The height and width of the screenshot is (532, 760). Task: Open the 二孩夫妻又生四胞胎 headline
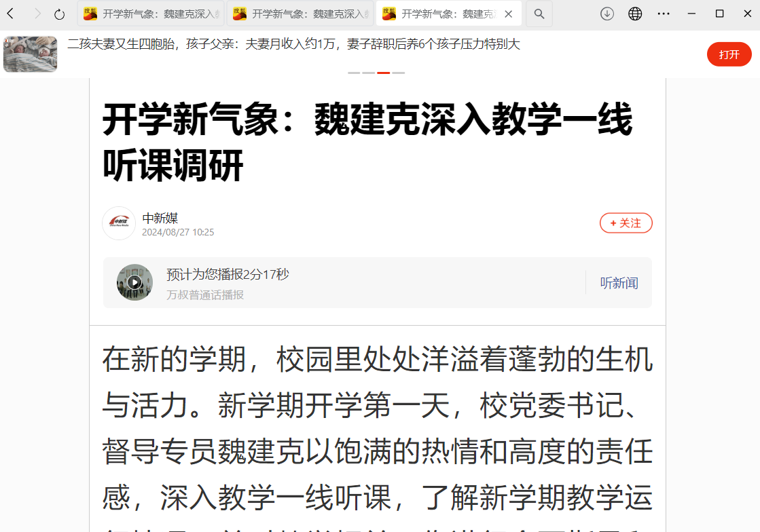[293, 44]
